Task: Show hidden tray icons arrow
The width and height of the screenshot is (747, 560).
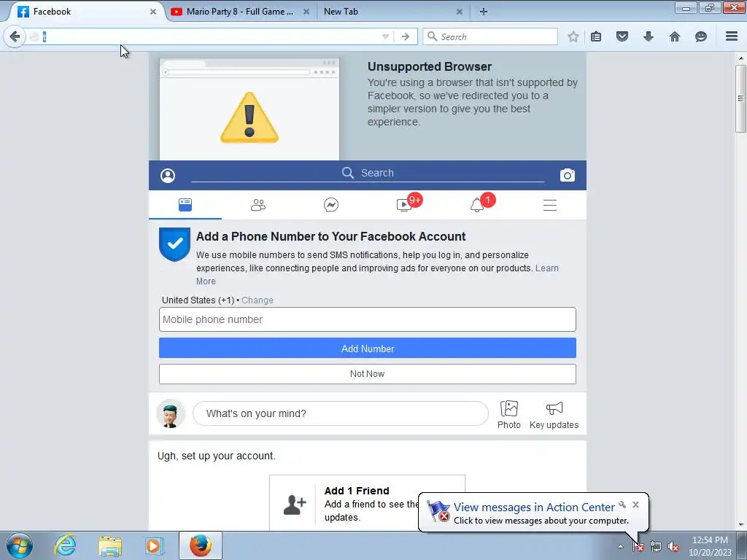Action: coord(620,546)
